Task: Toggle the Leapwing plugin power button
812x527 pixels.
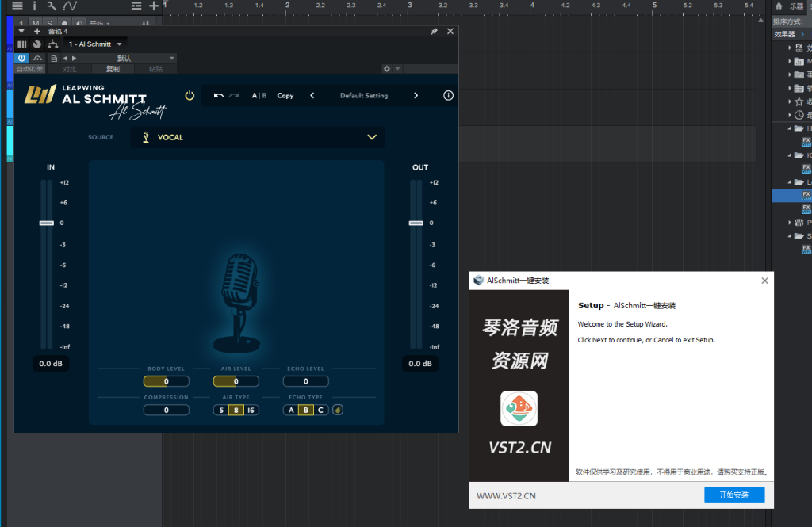Action: [x=190, y=96]
